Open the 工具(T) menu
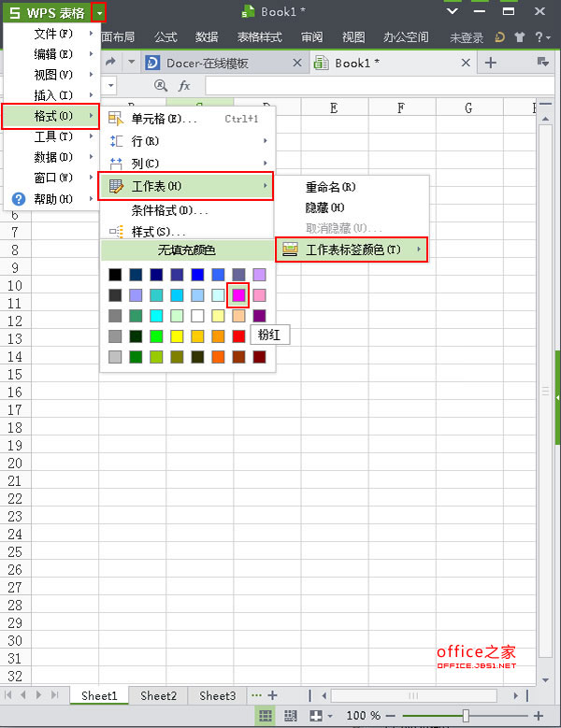 click(x=52, y=136)
